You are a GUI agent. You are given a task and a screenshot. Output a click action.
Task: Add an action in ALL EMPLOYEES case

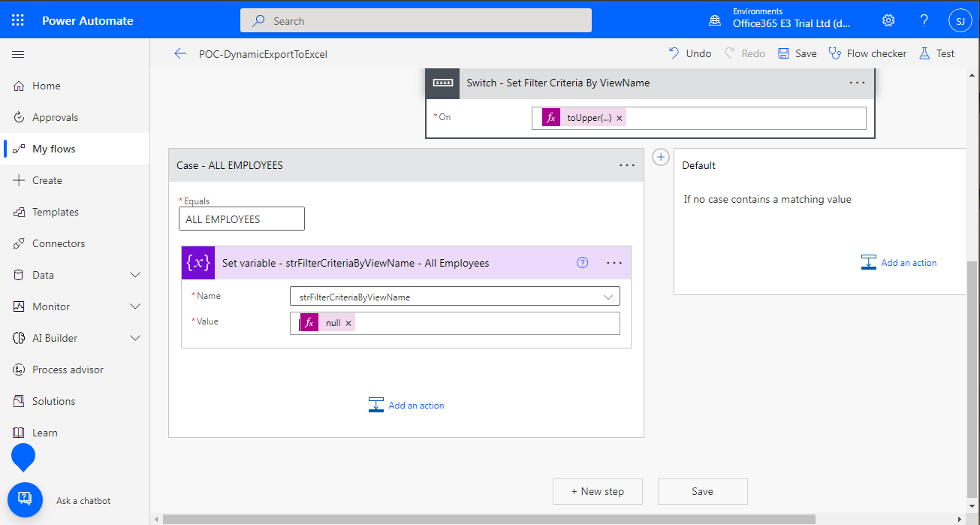point(406,406)
